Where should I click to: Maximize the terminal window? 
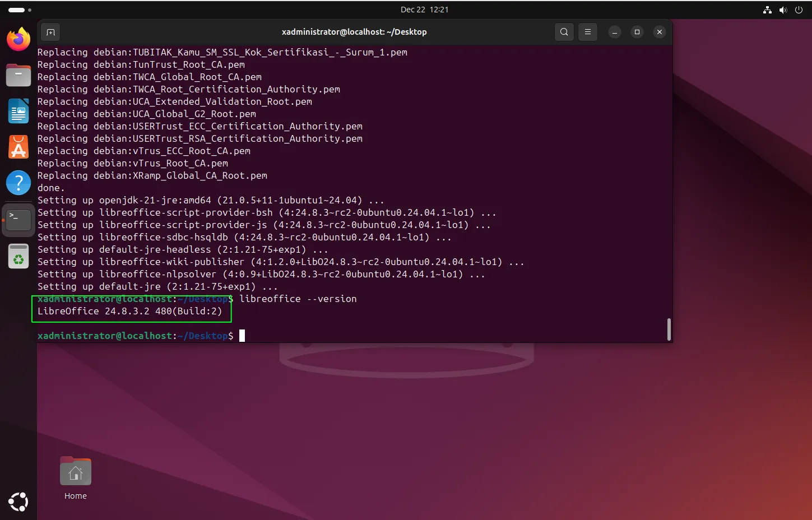(x=637, y=32)
